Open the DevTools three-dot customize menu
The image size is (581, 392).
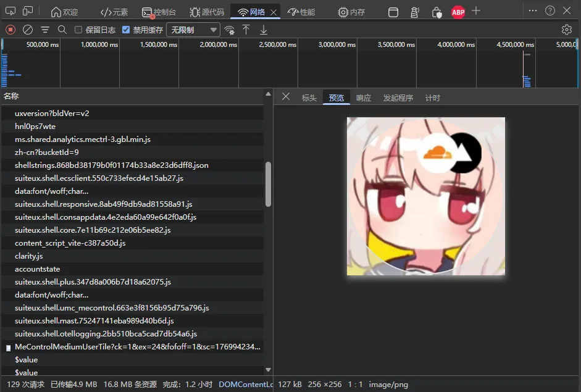point(533,11)
